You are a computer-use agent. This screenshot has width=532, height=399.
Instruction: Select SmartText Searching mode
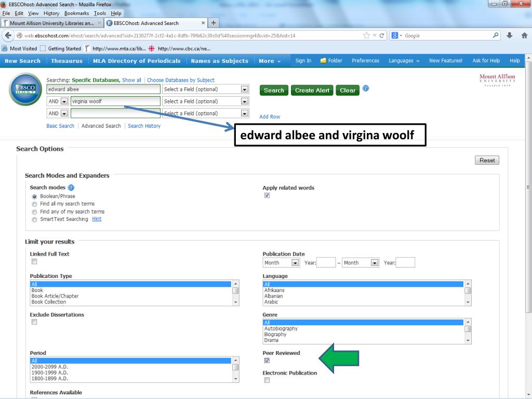tap(34, 220)
